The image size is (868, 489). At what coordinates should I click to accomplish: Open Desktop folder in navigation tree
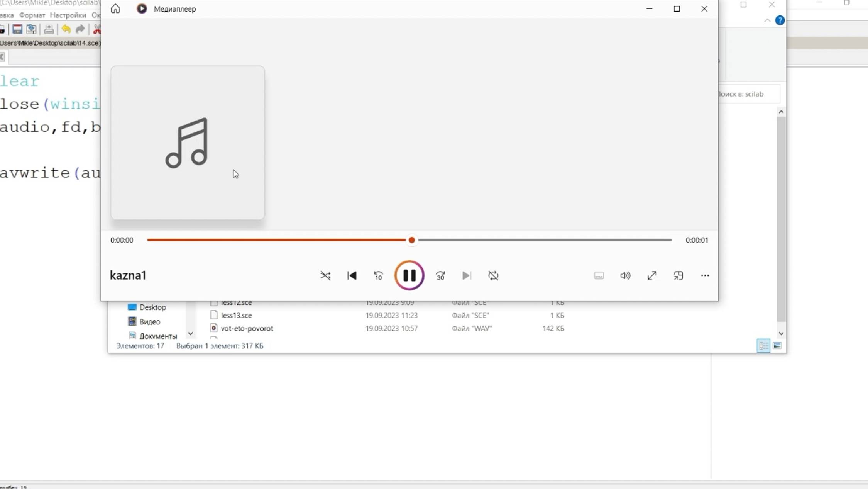[x=152, y=307]
